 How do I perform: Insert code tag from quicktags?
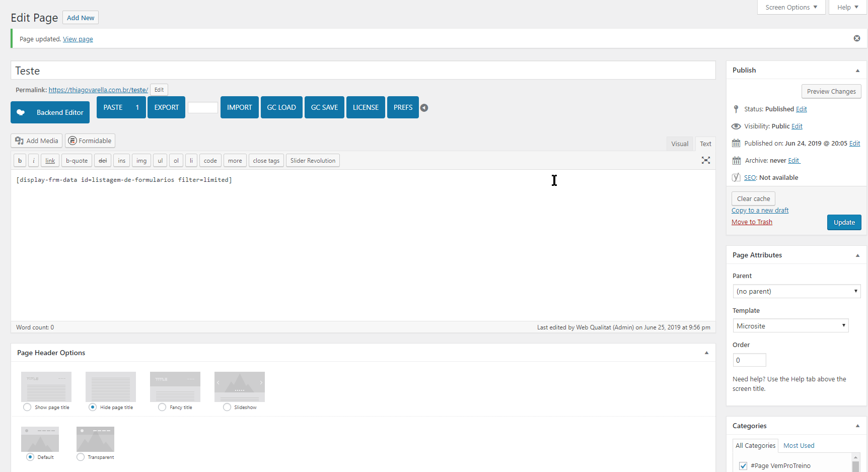[210, 161]
